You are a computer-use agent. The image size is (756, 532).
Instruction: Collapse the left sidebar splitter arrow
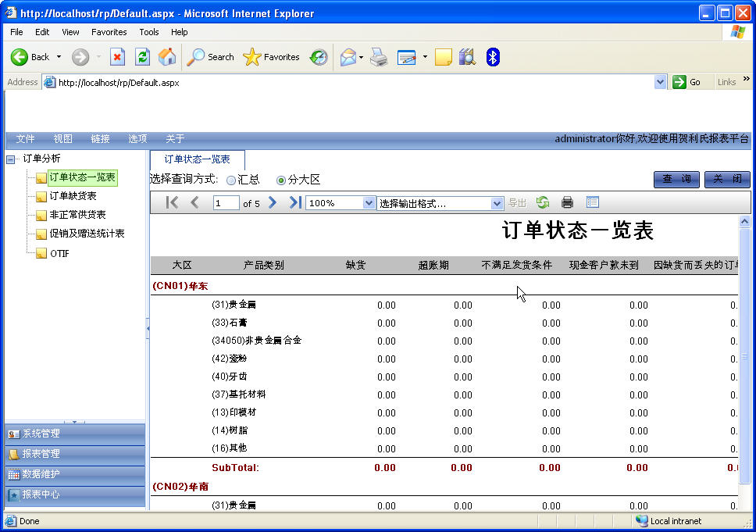(148, 328)
